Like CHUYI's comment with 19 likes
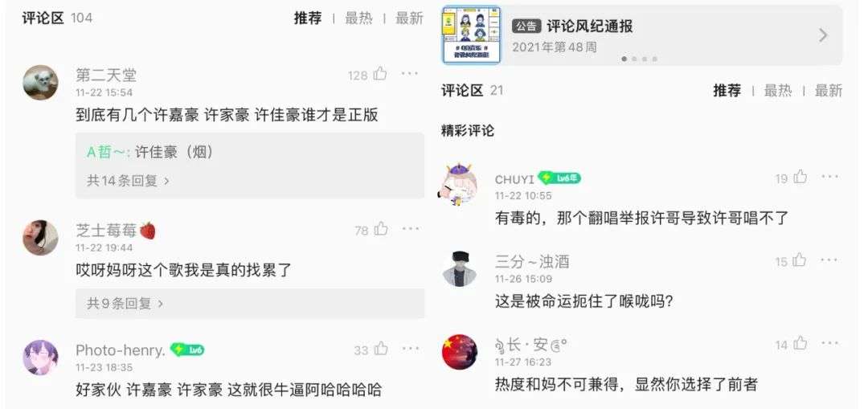This screenshot has height=409, width=868. (800, 177)
